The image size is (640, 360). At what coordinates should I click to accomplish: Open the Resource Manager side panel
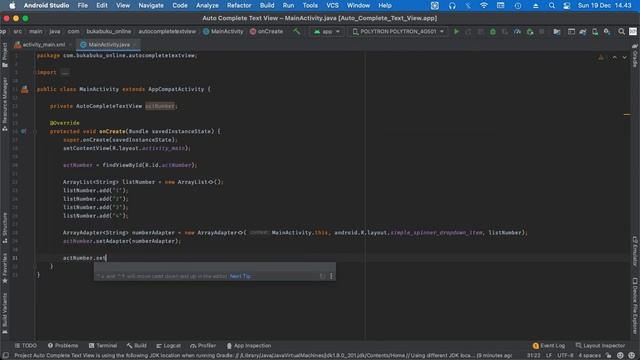[5, 104]
